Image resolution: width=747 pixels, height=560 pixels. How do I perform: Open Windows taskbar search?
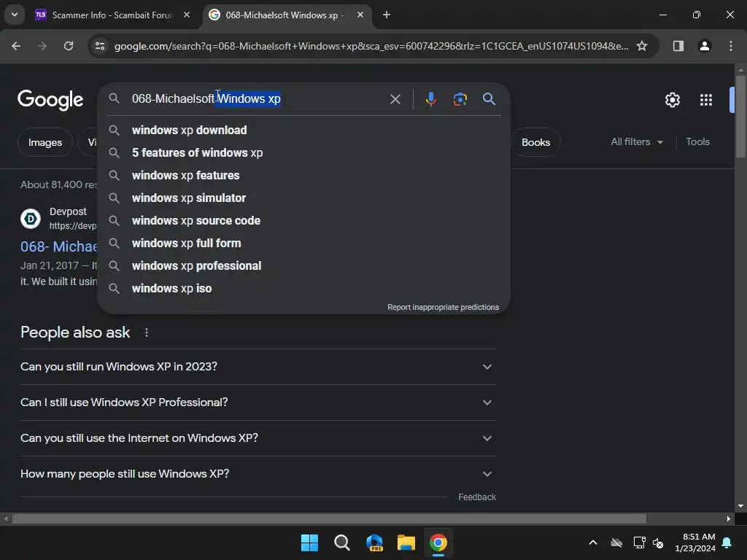pyautogui.click(x=341, y=542)
